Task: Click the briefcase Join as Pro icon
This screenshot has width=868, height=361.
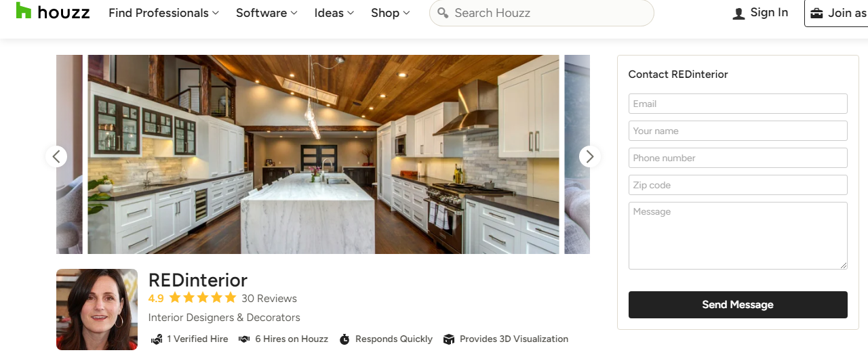Action: 816,14
